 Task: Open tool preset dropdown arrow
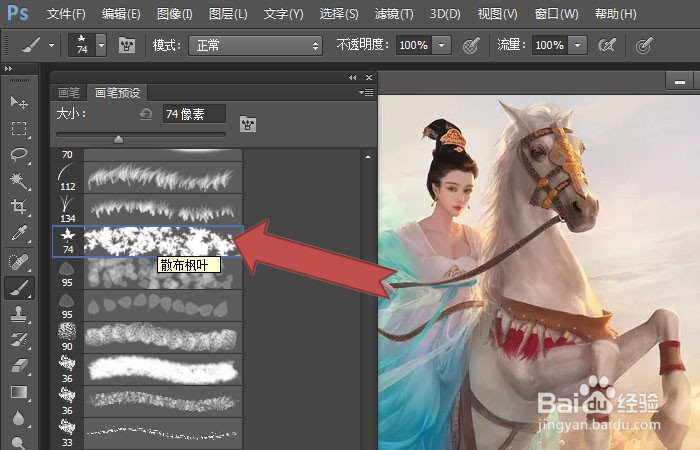coord(51,45)
